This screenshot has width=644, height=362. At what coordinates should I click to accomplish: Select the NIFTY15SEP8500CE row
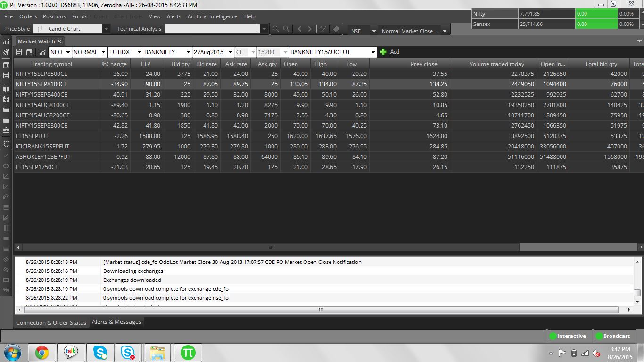pos(328,74)
